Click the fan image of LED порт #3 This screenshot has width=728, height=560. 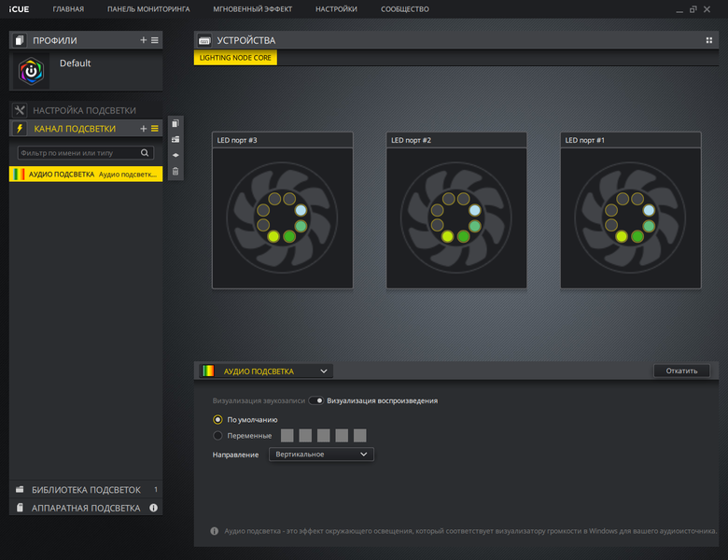click(x=282, y=217)
